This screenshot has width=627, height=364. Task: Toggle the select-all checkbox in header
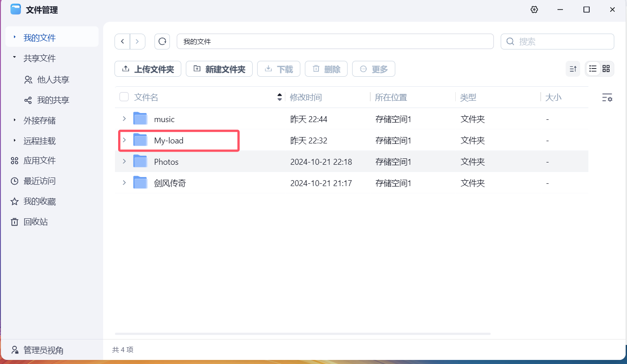(x=124, y=97)
